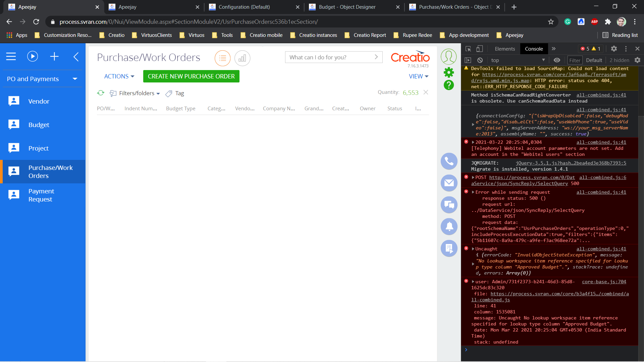Image resolution: width=644 pixels, height=362 pixels.
Task: Open the phone calls panel
Action: [x=449, y=161]
